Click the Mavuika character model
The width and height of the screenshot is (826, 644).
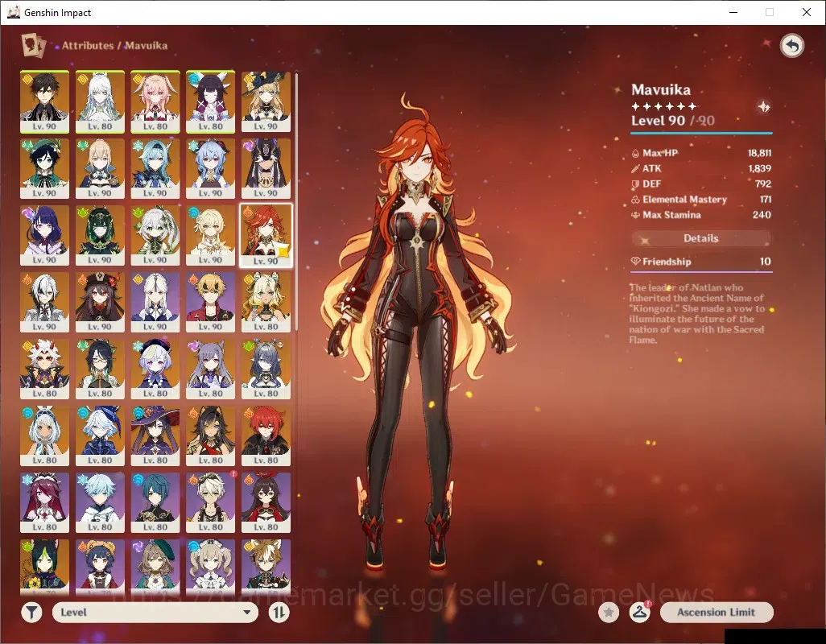coord(417,332)
